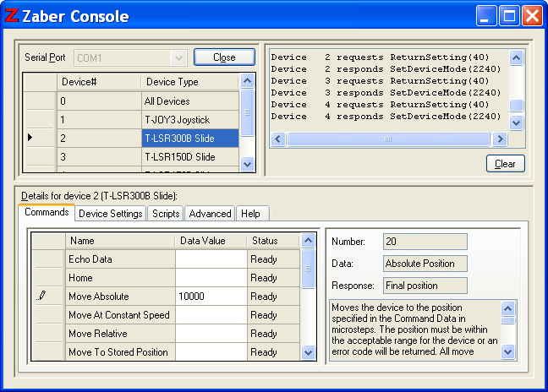Click the description box scrollbar thumb
548x392 pixels.
pyautogui.click(x=507, y=320)
